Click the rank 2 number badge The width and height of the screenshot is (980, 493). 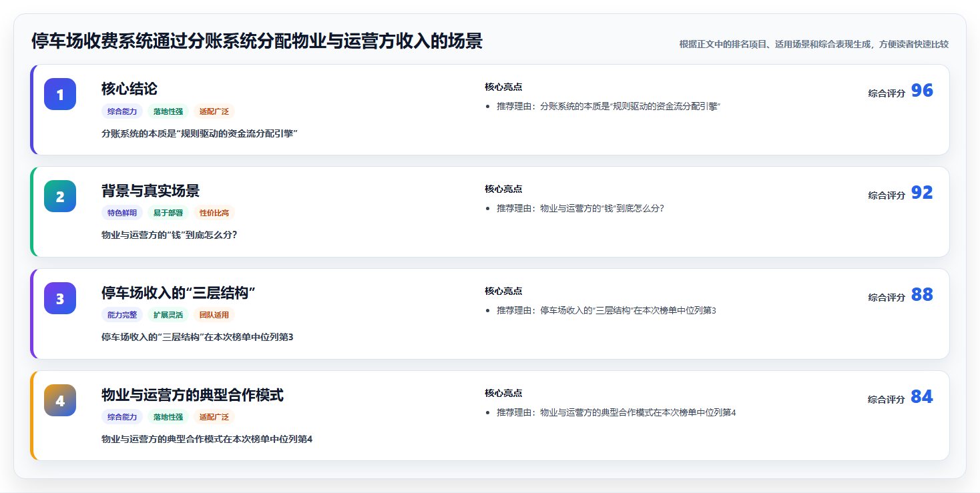click(60, 196)
